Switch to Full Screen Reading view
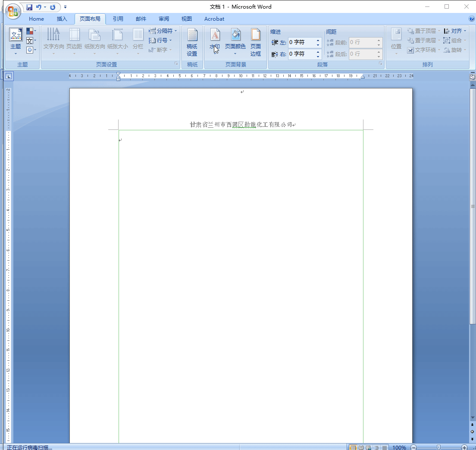This screenshot has height=450, width=476. 361,447
